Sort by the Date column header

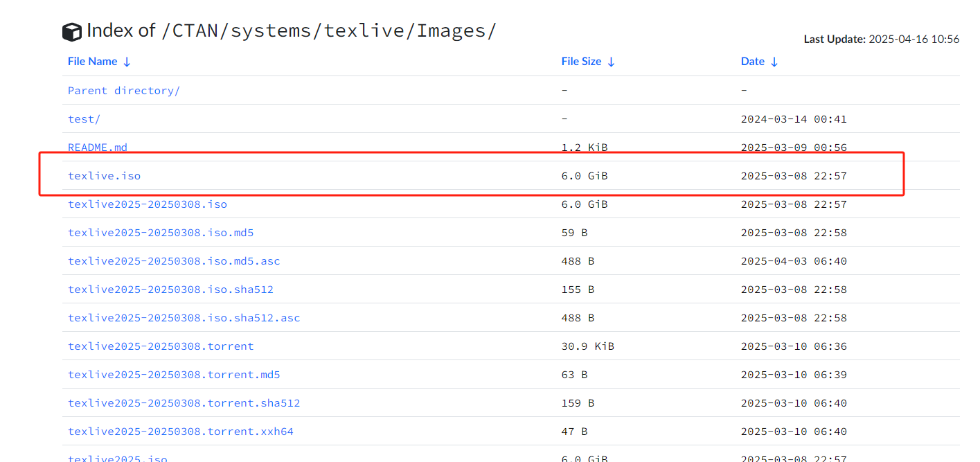point(759,62)
